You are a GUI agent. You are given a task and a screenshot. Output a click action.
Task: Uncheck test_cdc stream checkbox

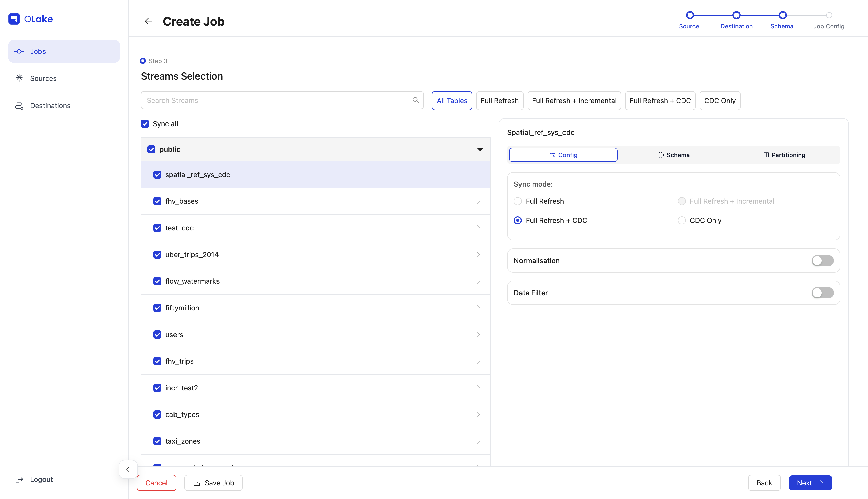tap(157, 228)
